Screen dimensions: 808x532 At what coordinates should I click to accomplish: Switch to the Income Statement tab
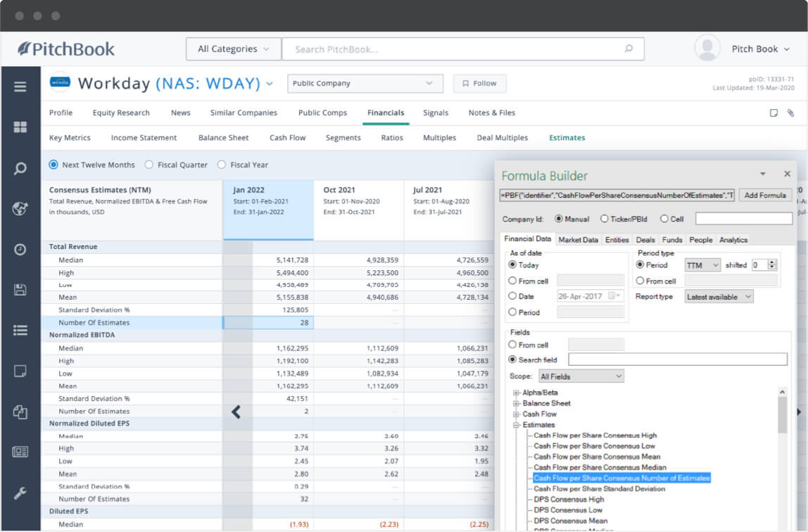click(144, 138)
